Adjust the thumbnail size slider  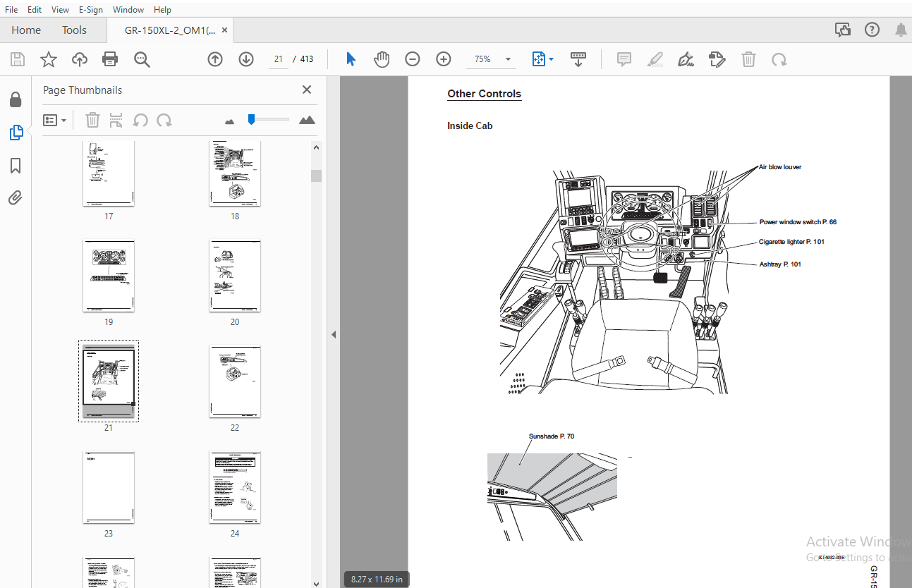[251, 120]
